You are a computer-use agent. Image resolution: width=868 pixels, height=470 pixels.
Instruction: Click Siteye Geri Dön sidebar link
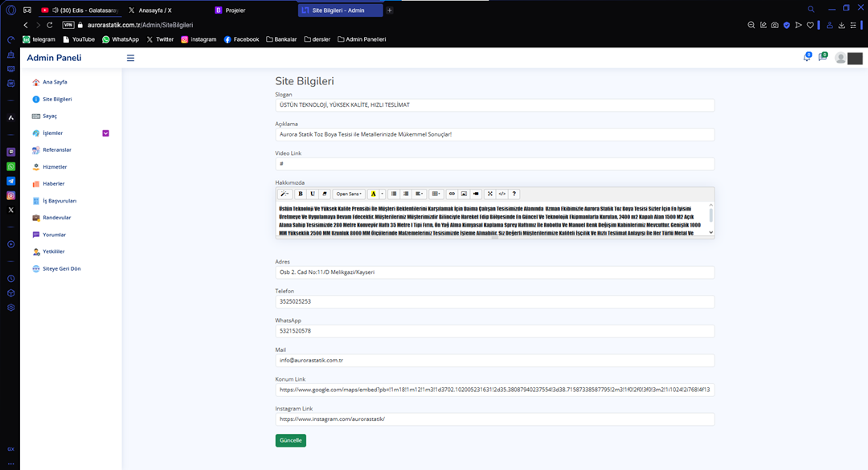(x=62, y=268)
